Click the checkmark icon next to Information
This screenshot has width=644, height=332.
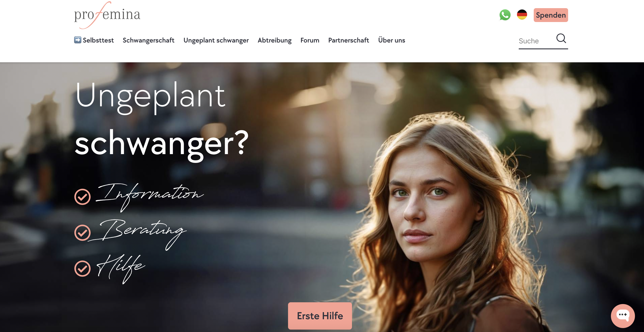[82, 197]
